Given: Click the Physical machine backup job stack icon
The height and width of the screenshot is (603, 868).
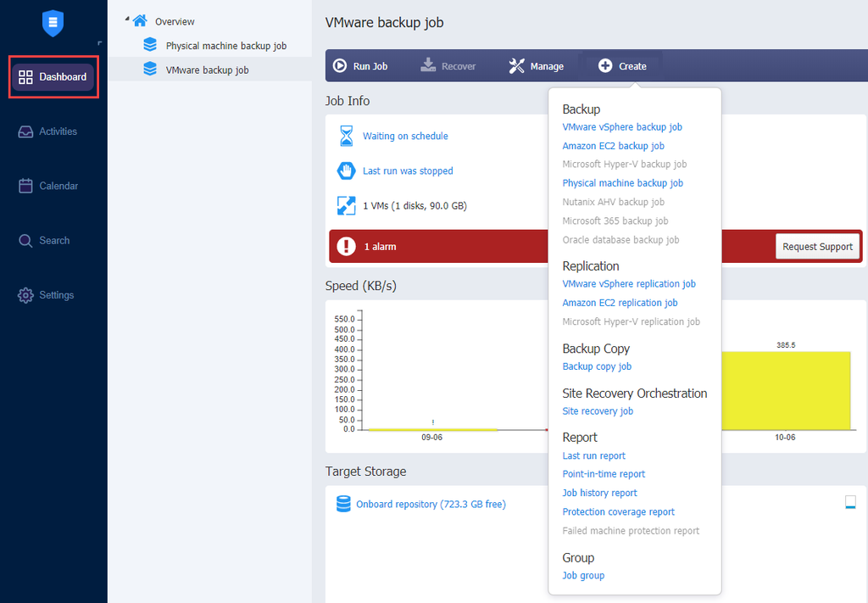Looking at the screenshot, I should [150, 45].
